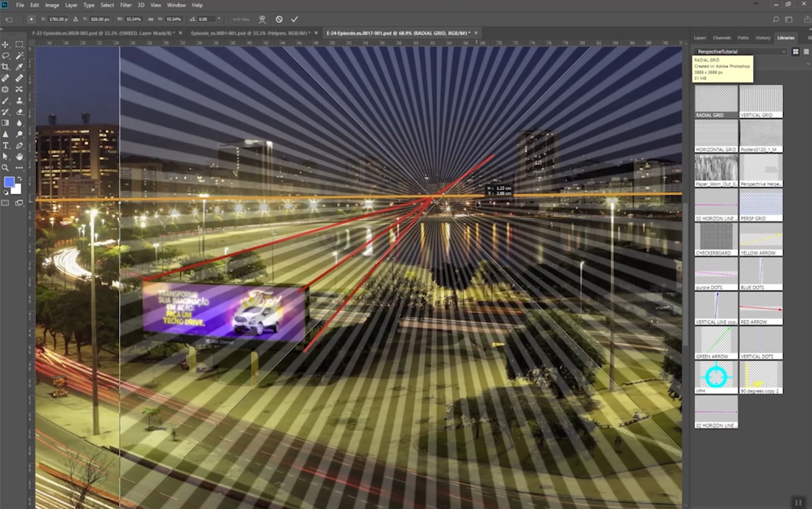Select the Eyedropper tool
The width and height of the screenshot is (812, 509).
pyautogui.click(x=19, y=67)
